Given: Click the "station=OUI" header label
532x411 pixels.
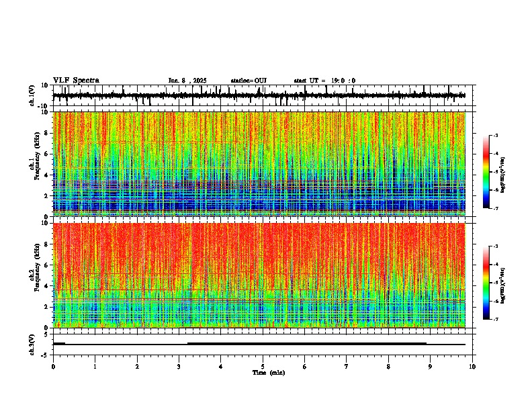Looking at the screenshot, I should coord(249,81).
